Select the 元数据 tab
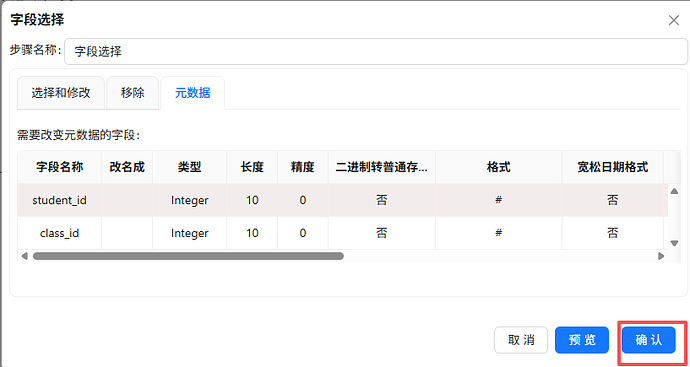 pos(193,93)
